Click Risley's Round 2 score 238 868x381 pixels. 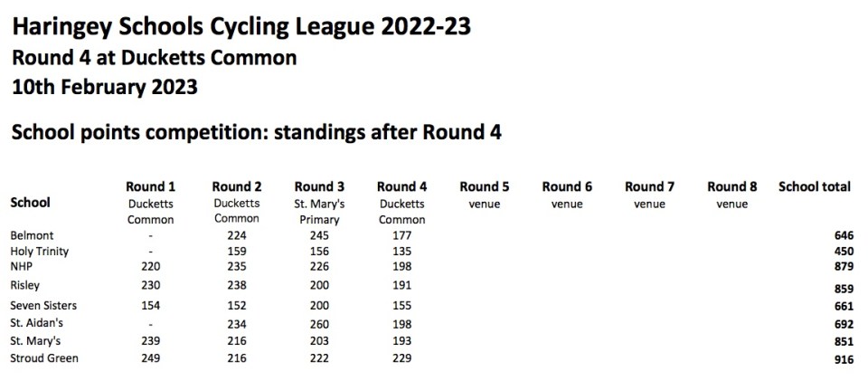[237, 285]
